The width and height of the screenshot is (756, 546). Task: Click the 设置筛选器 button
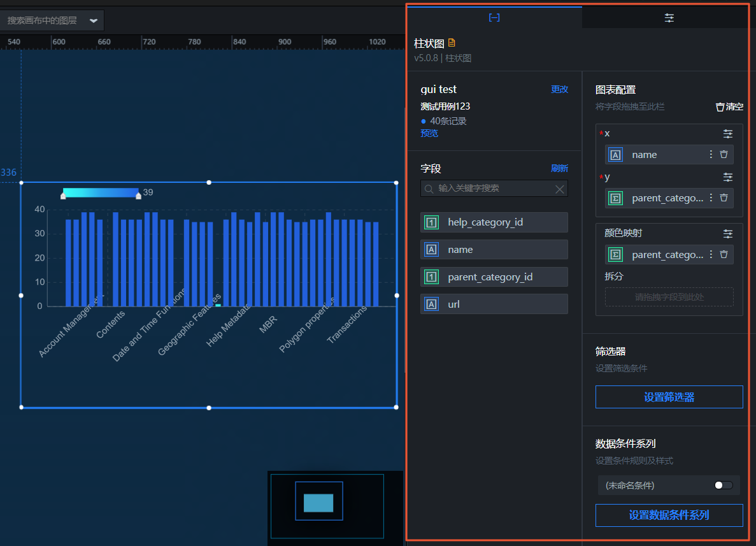coord(669,397)
